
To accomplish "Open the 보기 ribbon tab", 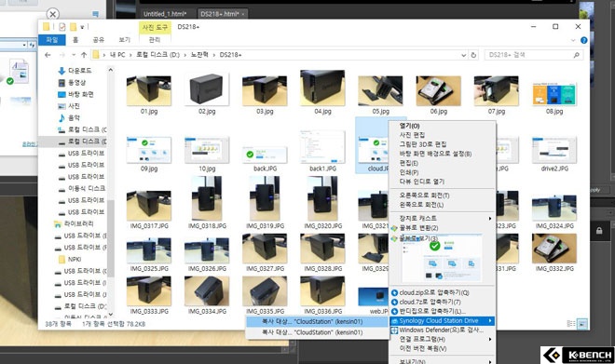I will (124, 40).
